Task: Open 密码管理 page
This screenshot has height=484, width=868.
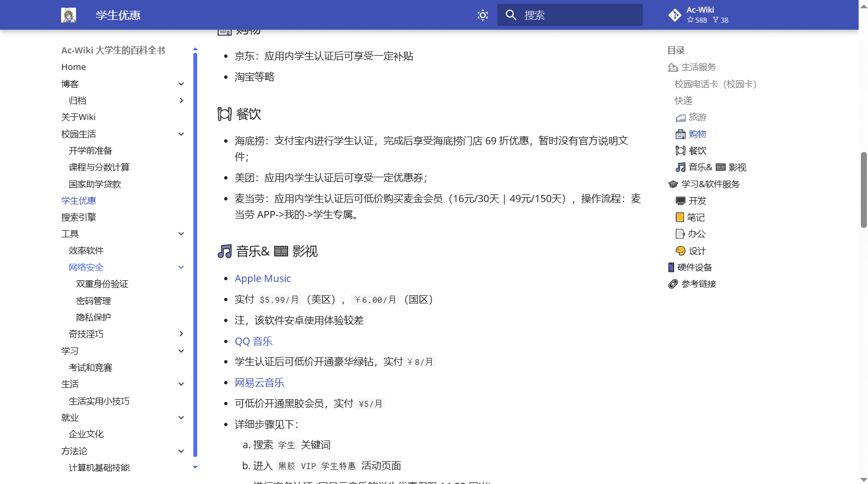Action: pos(94,301)
